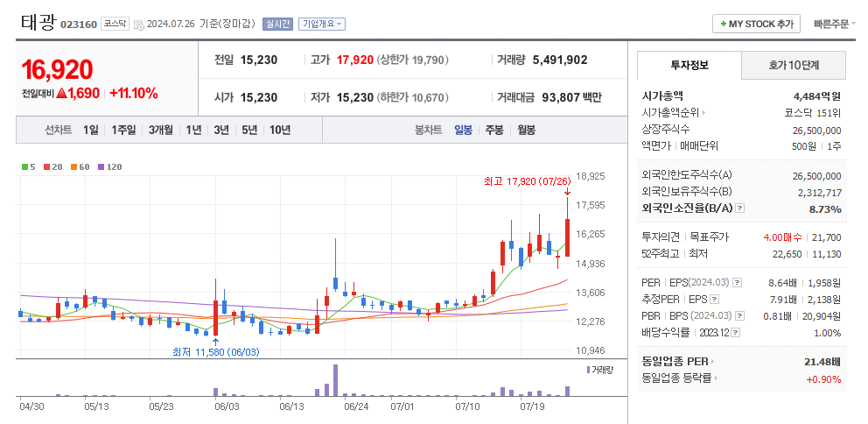Image resolution: width=868 pixels, height=424 pixels.
Task: Click the 최고 17,920 (07/26) chart marker
Action: tap(528, 181)
